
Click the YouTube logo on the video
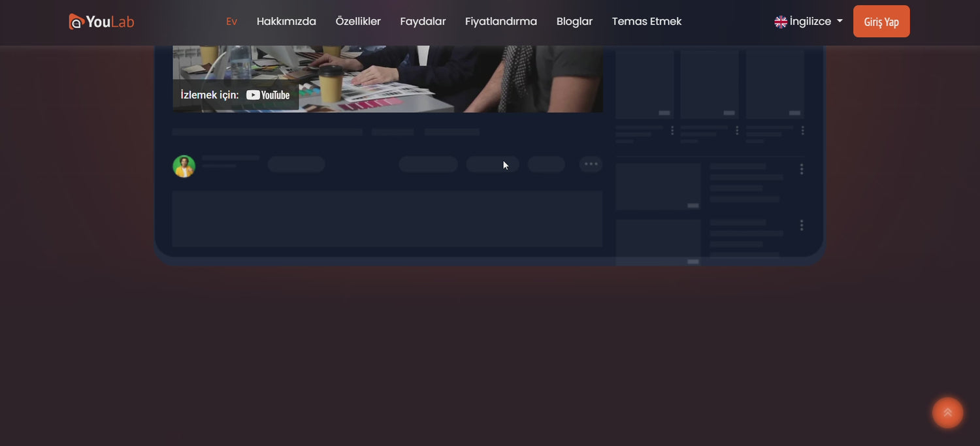[268, 95]
